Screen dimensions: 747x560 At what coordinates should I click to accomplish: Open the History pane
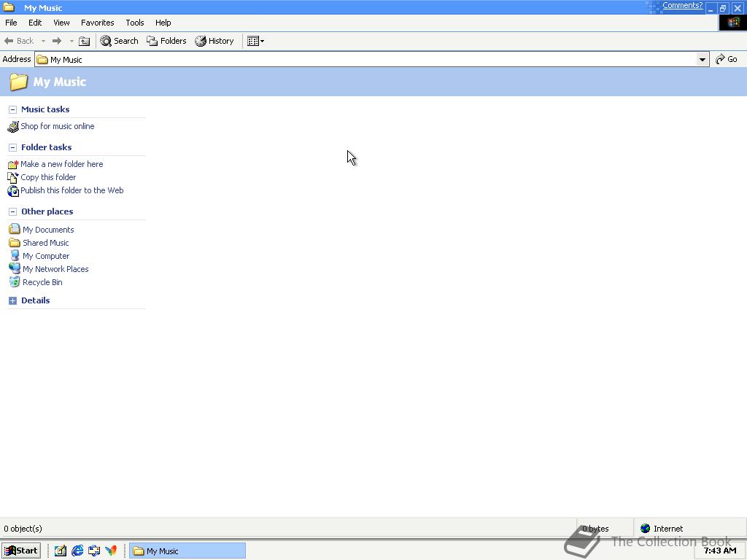[x=214, y=41]
